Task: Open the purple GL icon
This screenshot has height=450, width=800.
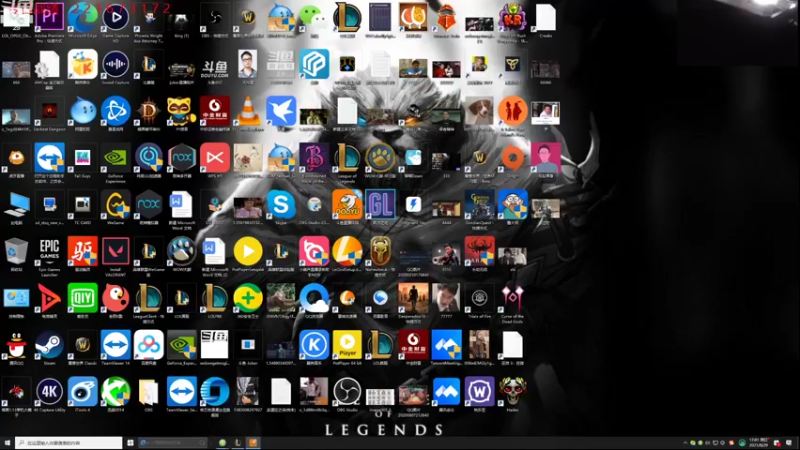Action: point(380,205)
